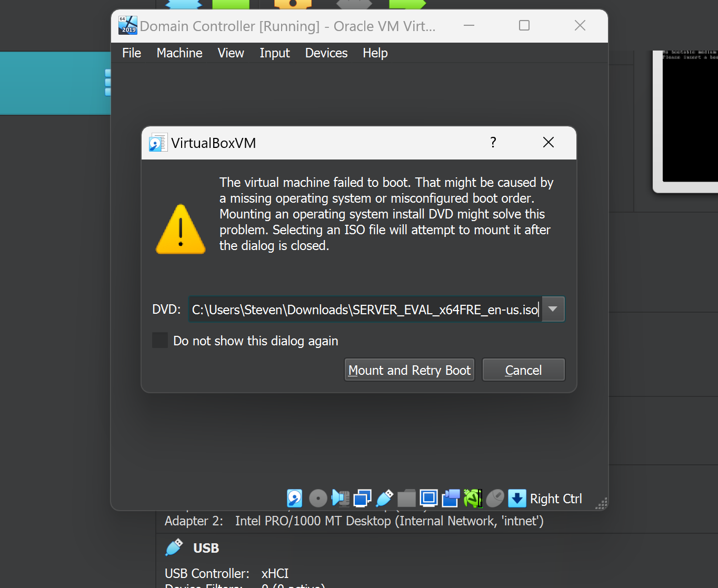Click the display status icon
The height and width of the screenshot is (588, 718).
tap(428, 498)
